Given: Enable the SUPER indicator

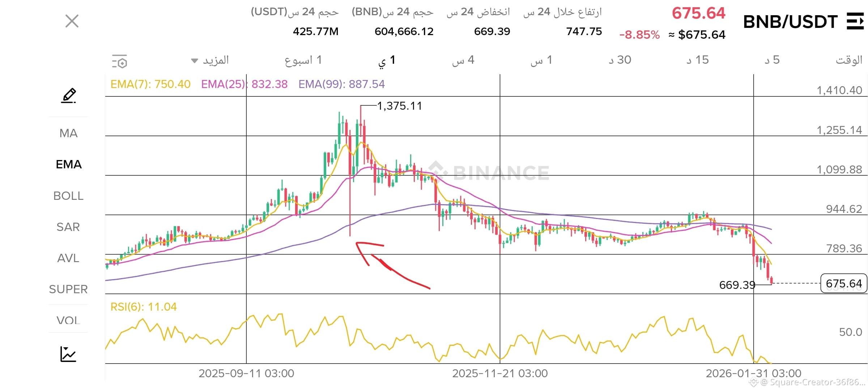Looking at the screenshot, I should (x=68, y=289).
